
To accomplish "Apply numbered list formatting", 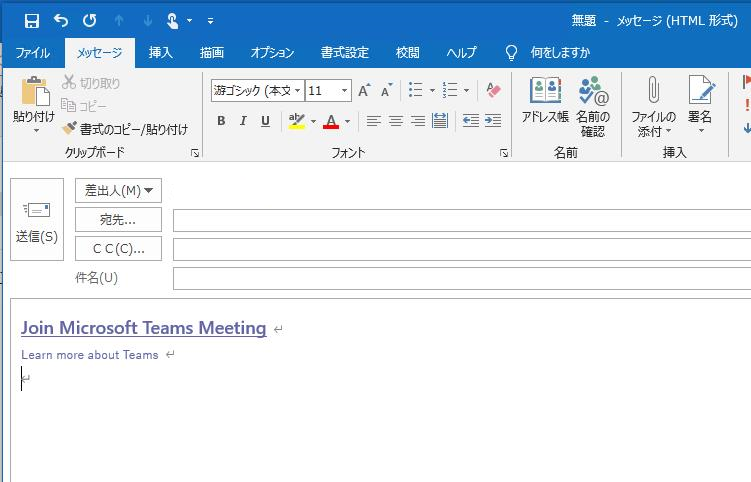I will click(x=450, y=90).
